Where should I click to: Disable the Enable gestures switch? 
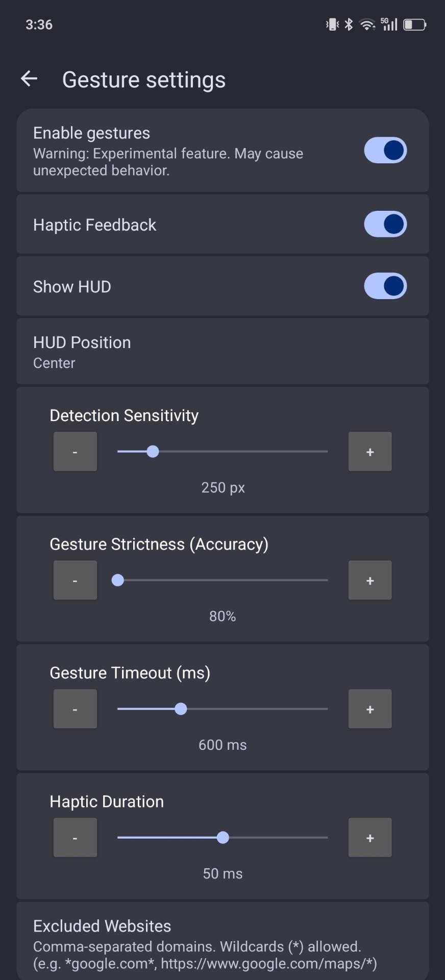coord(385,151)
